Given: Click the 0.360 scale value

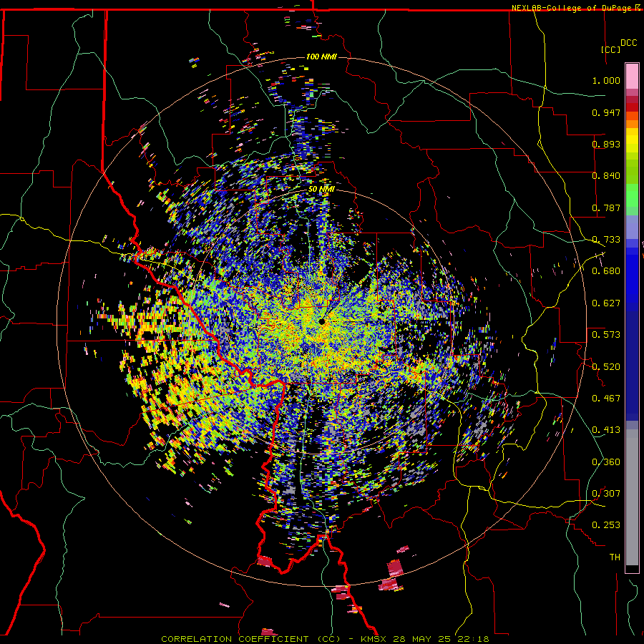Looking at the screenshot, I should point(606,462).
